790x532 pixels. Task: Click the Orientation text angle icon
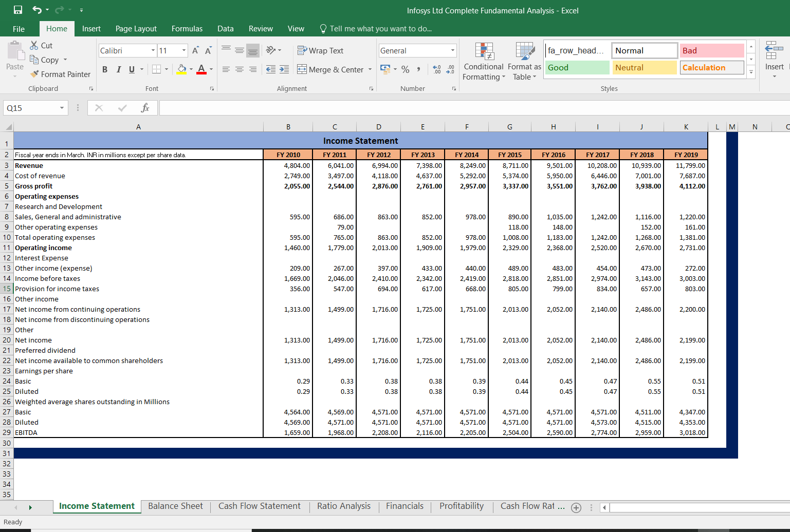point(271,50)
